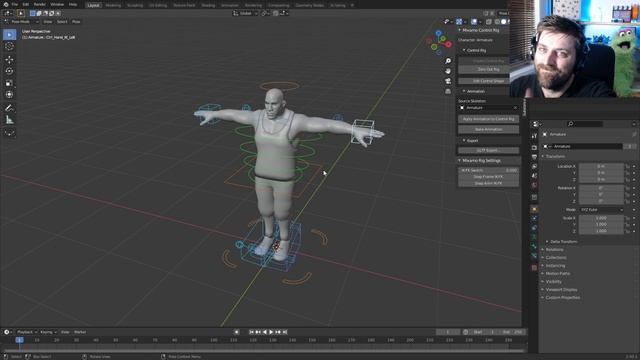The width and height of the screenshot is (640, 360).
Task: Click the Pan view hand icon
Action: [x=448, y=71]
